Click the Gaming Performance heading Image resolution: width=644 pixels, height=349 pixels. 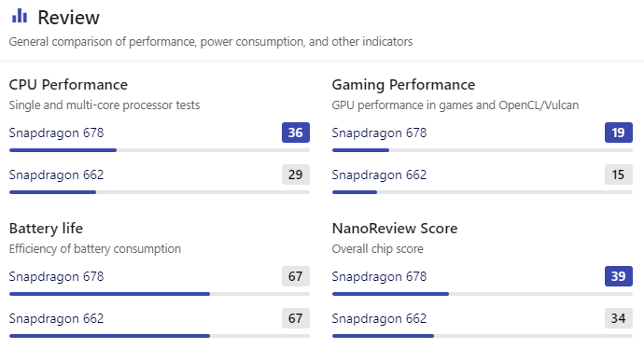point(403,85)
